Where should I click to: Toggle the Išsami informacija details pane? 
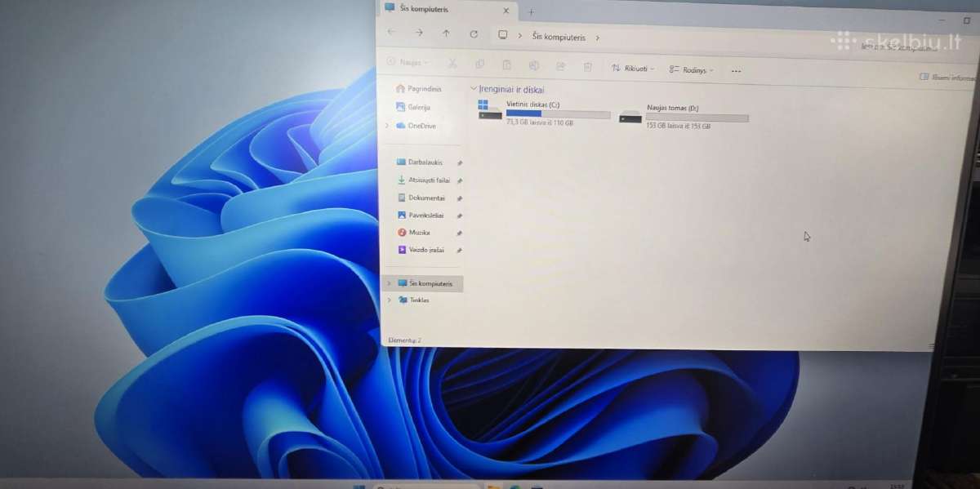click(x=947, y=78)
